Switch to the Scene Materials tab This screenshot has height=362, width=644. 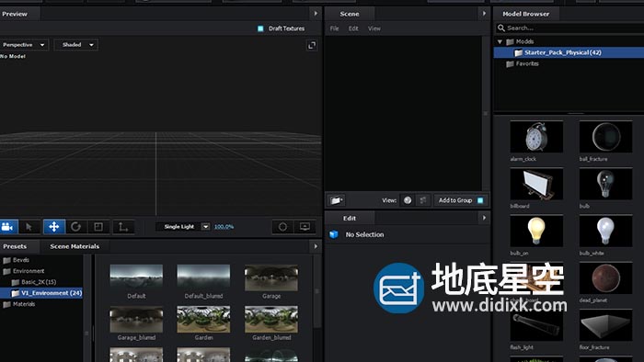[75, 246]
